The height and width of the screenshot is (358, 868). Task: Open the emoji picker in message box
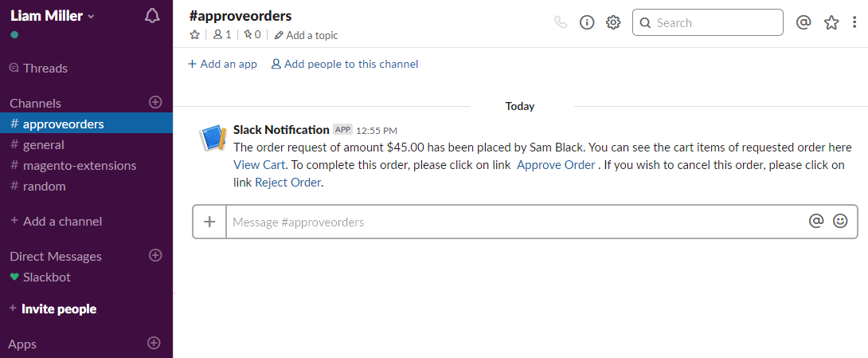point(840,222)
